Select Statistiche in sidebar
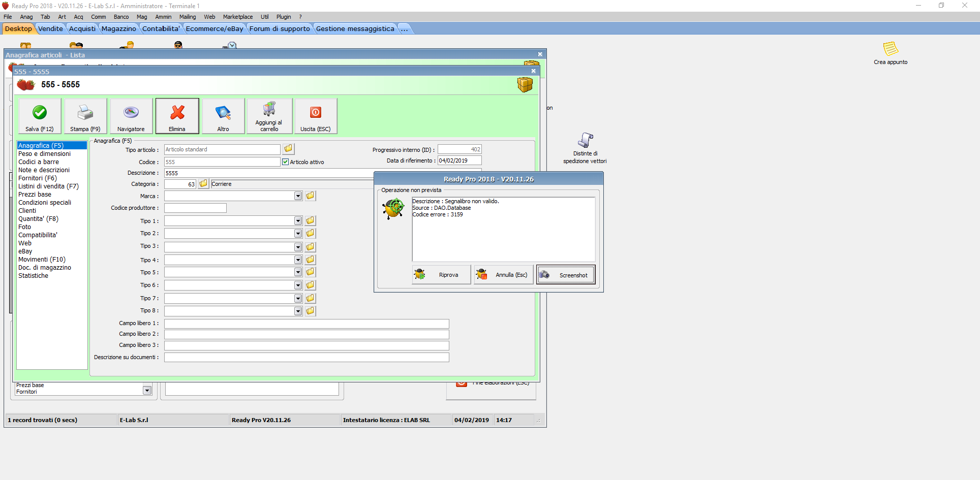This screenshot has height=480, width=980. tap(34, 276)
